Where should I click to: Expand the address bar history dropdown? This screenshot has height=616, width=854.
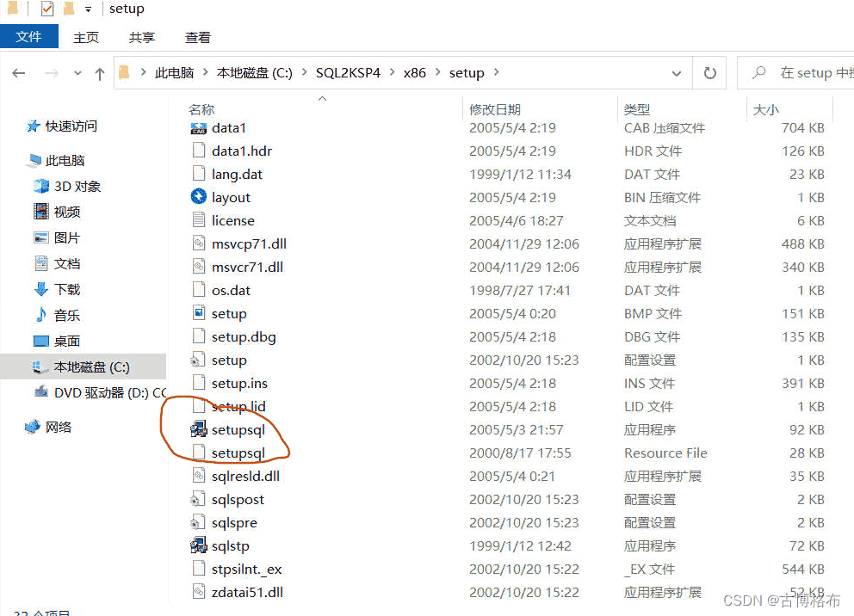[x=677, y=73]
